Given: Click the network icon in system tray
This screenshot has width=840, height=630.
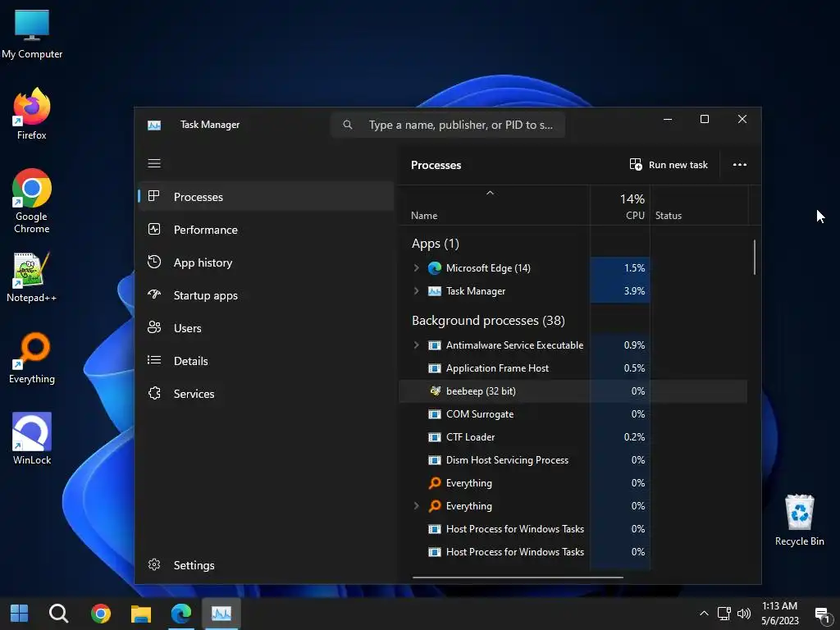Looking at the screenshot, I should (724, 614).
